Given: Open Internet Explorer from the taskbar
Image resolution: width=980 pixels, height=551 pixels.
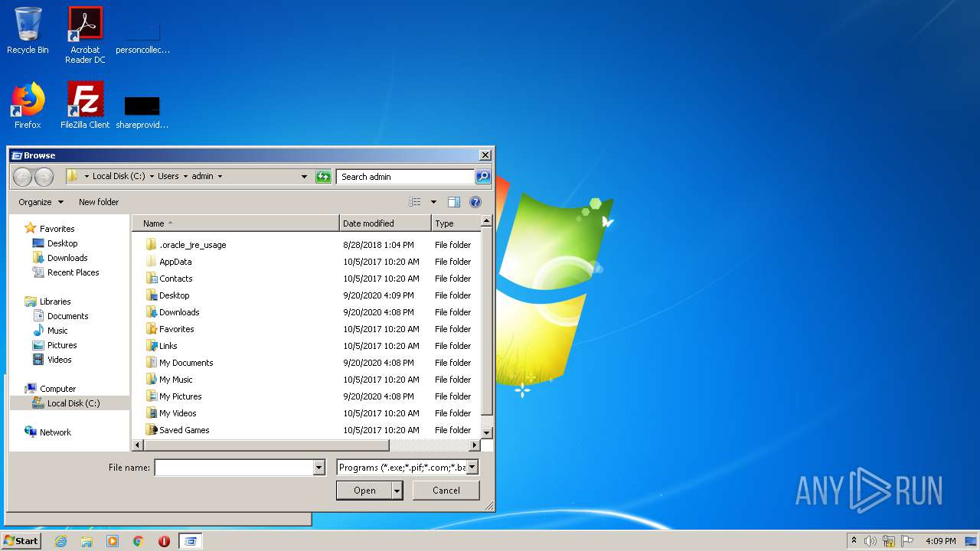Looking at the screenshot, I should pos(61,541).
